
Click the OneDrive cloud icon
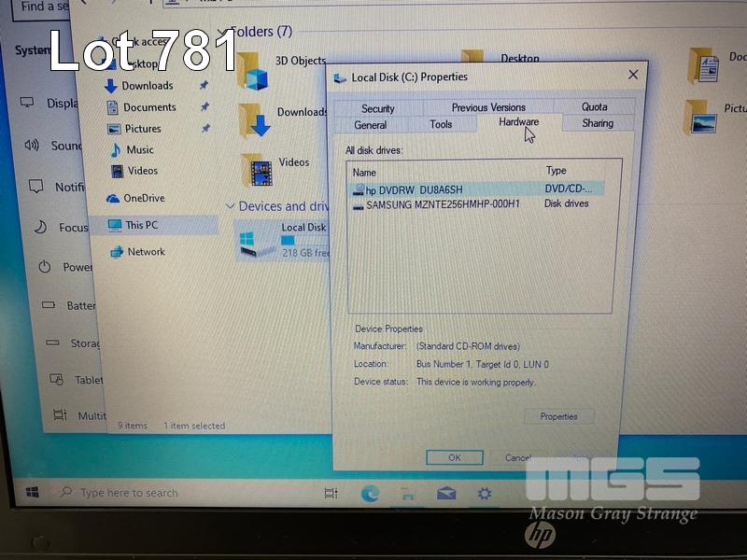113,199
